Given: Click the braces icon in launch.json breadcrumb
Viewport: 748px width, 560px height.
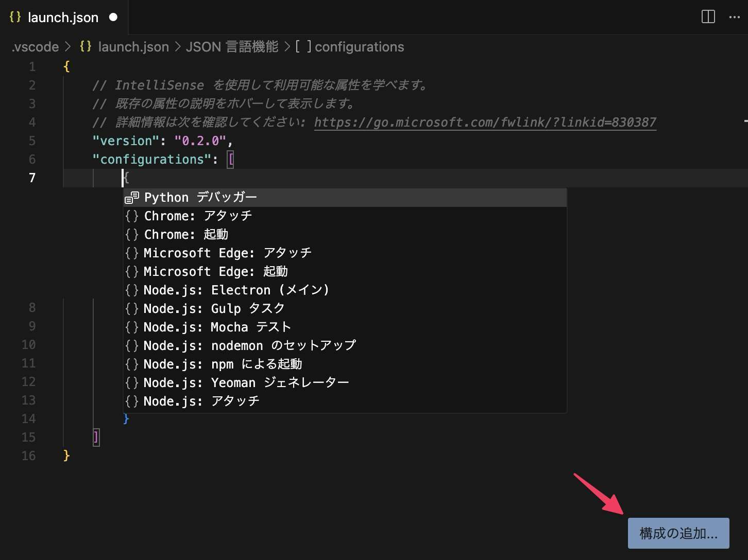Looking at the screenshot, I should coord(86,46).
